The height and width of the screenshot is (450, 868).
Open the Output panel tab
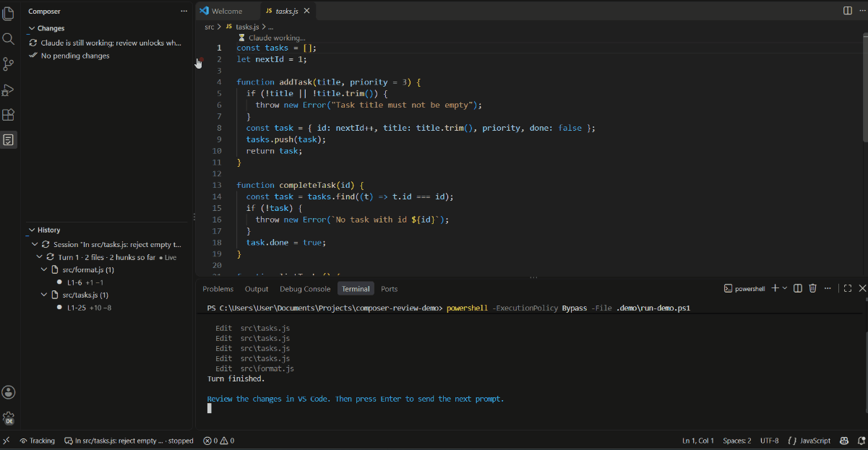click(x=257, y=289)
